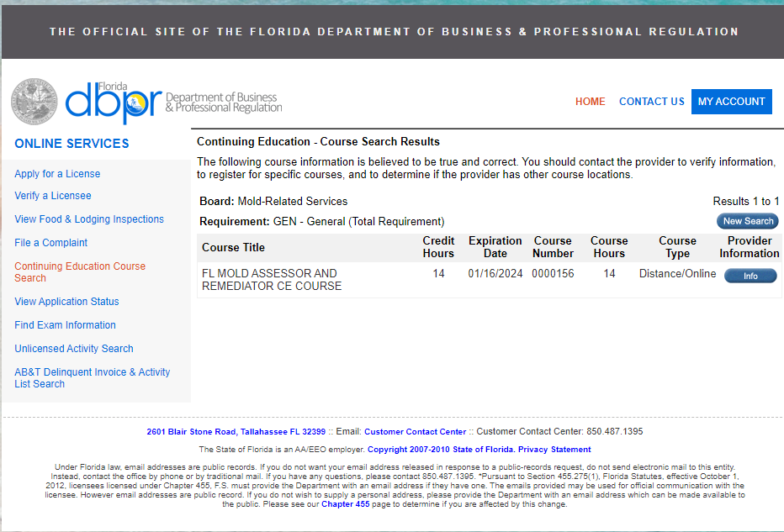Viewport: 784px width, 532px height.
Task: Click the Florida state seal image
Action: (34, 101)
